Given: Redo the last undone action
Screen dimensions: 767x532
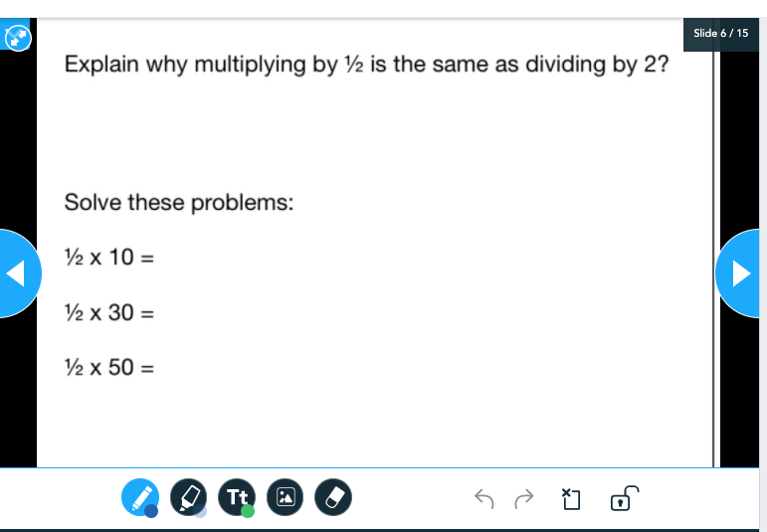Looking at the screenshot, I should click(524, 496).
